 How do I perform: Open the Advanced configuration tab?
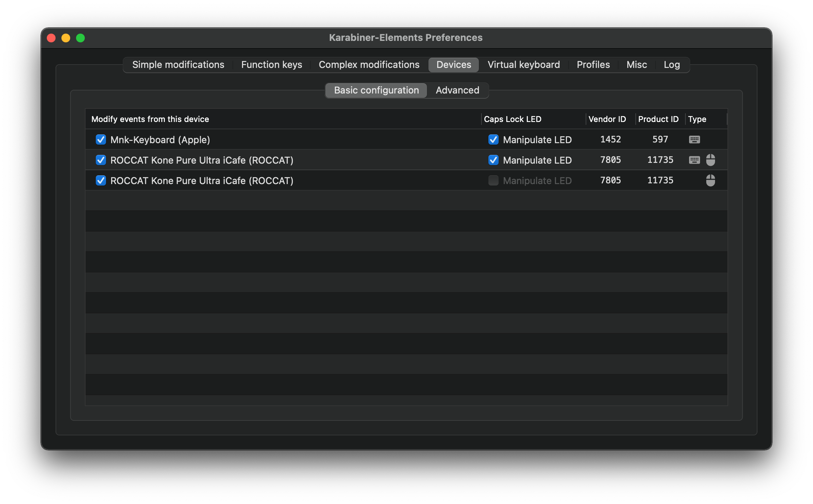pos(457,90)
